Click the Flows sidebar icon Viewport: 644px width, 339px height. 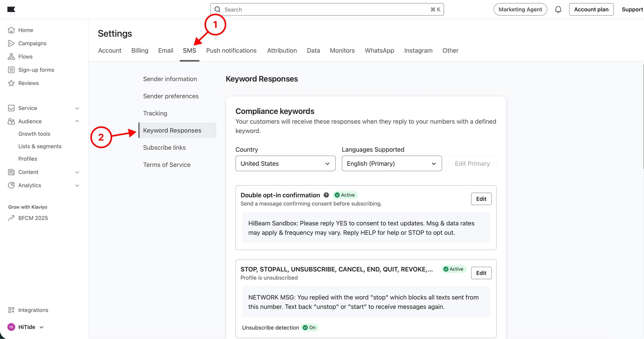pos(11,57)
